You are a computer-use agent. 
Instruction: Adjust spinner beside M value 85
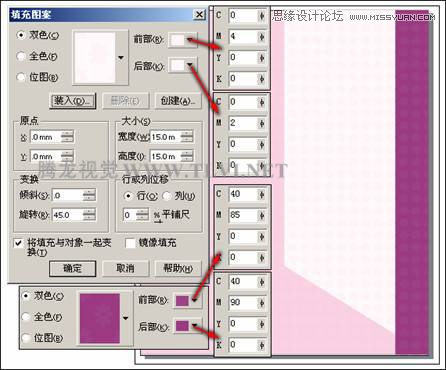(x=262, y=215)
